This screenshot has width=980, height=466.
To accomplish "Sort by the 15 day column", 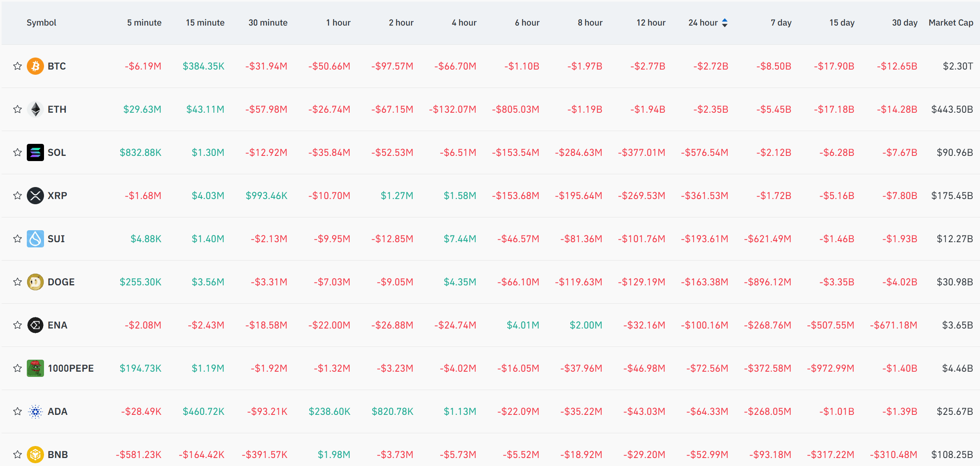I will pyautogui.click(x=842, y=23).
